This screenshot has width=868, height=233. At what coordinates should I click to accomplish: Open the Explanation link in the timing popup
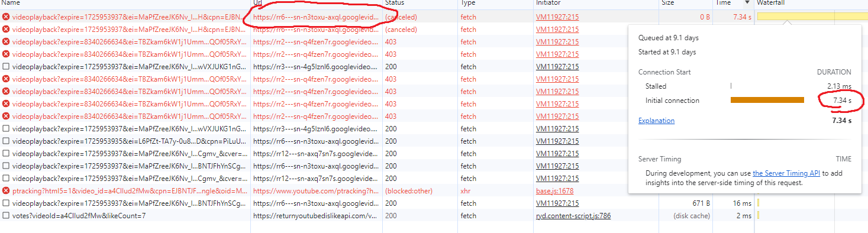point(656,121)
